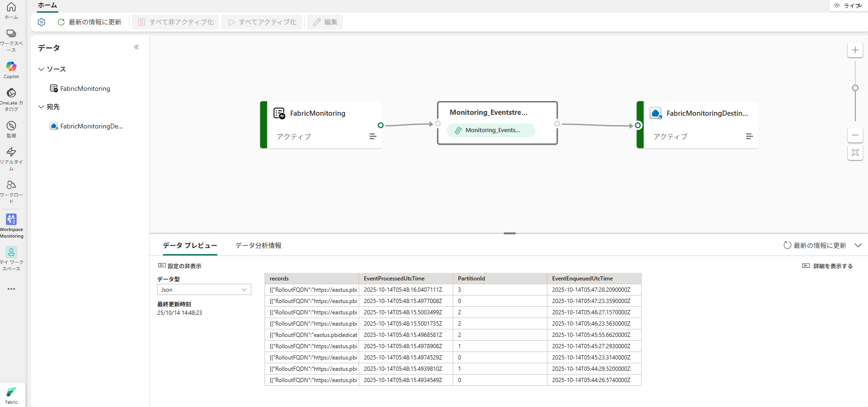The width and height of the screenshot is (868, 407).
Task: Click the Monitoring_Events stream chip
Action: 491,130
